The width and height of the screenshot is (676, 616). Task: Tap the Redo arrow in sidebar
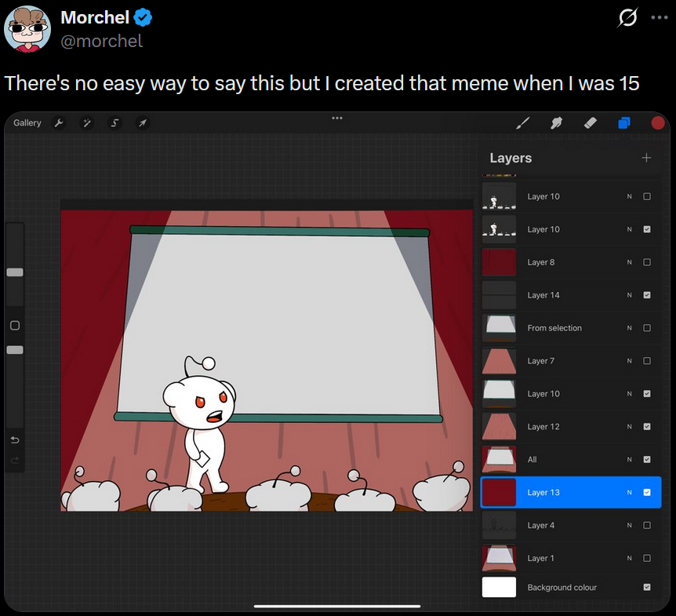[x=15, y=461]
